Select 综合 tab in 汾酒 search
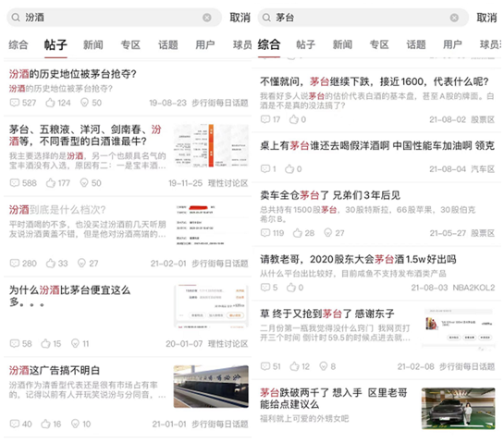This screenshot has width=504, height=443. pyautogui.click(x=18, y=44)
